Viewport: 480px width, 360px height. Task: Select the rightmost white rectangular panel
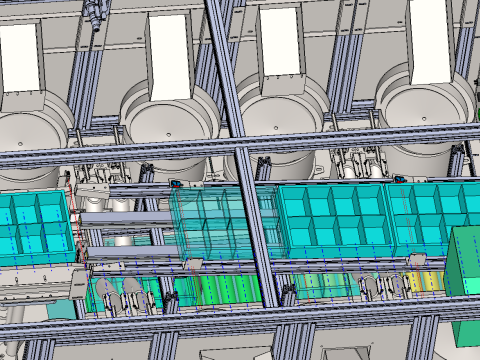431,42
